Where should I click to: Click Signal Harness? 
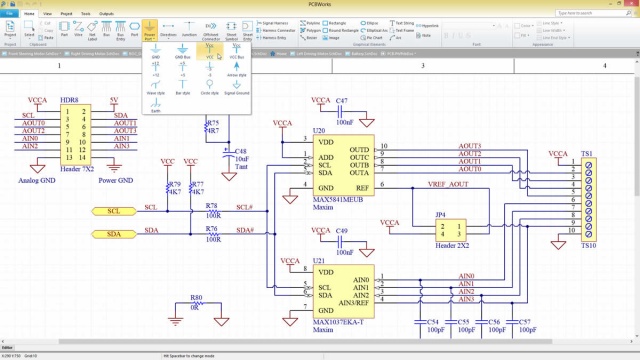pos(272,23)
